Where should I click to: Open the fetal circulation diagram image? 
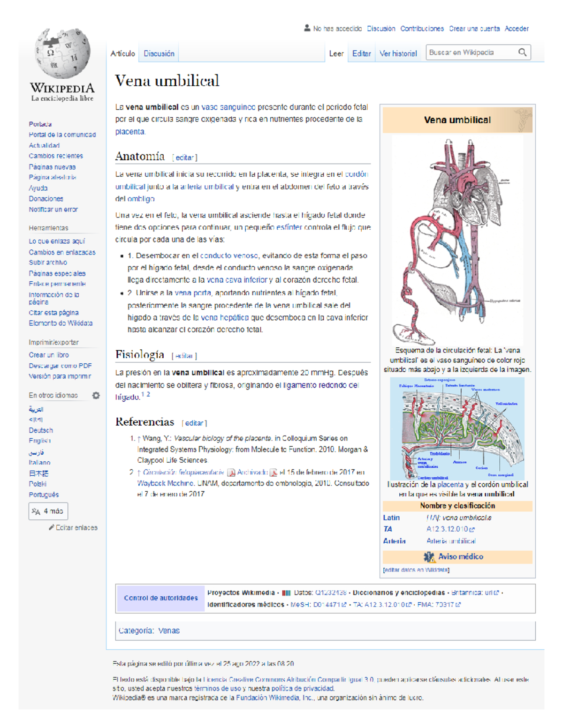[457, 240]
